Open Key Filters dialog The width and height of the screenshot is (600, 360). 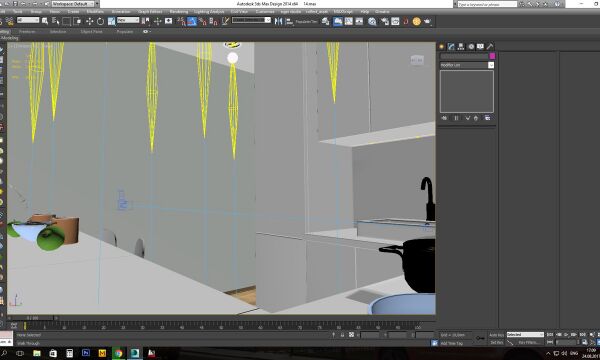(x=529, y=342)
